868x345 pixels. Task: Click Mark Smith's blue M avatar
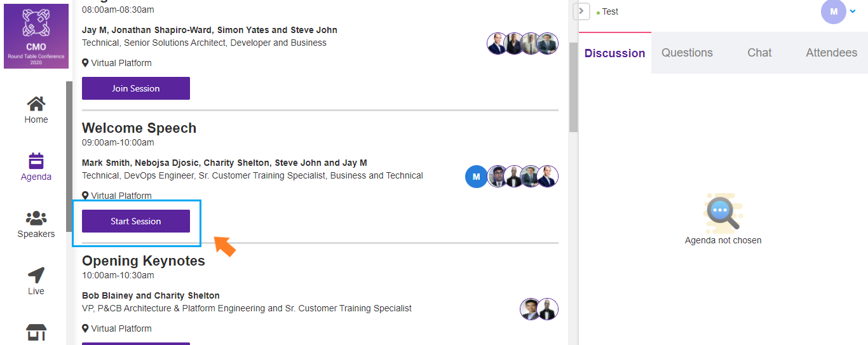pos(477,177)
